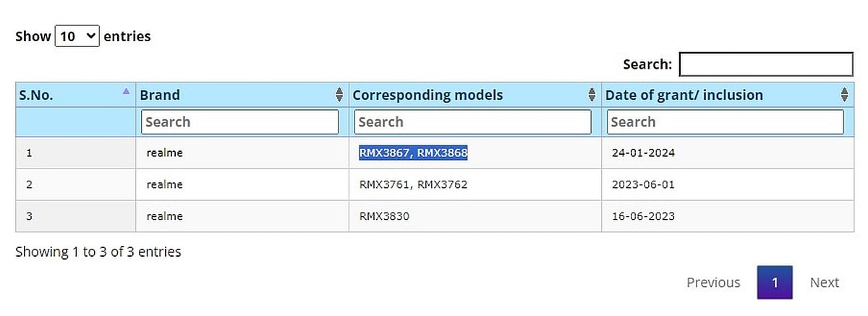Click the Brand column sort icon

tap(339, 95)
